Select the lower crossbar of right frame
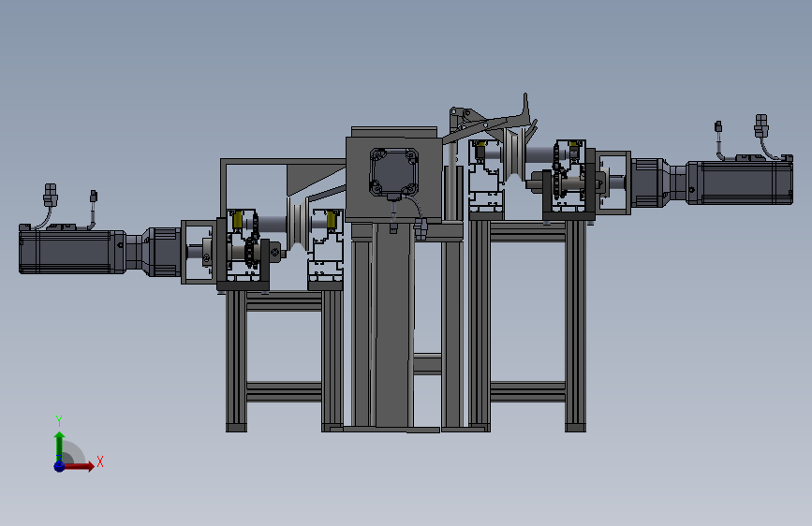The height and width of the screenshot is (526, 812). 527,391
